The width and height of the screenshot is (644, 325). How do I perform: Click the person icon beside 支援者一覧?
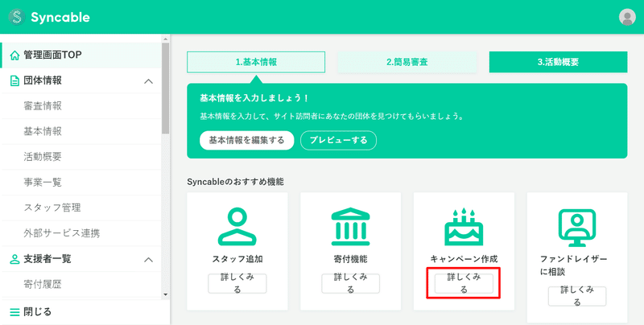tap(14, 259)
